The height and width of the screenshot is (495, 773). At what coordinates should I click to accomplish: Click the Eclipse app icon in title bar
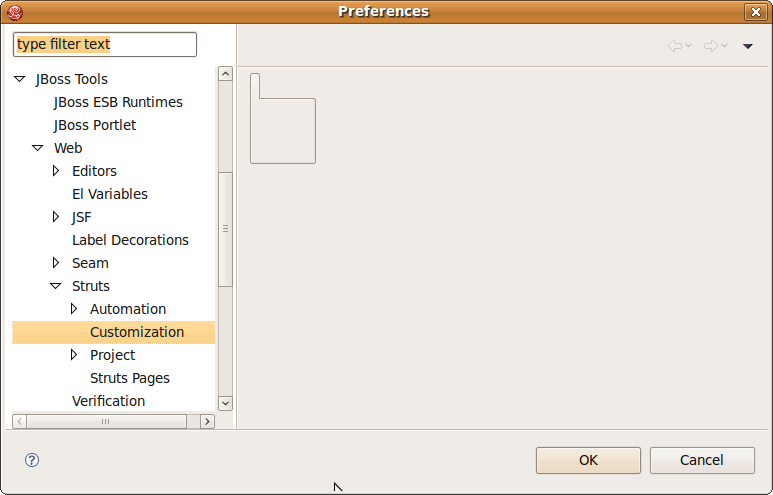click(15, 12)
